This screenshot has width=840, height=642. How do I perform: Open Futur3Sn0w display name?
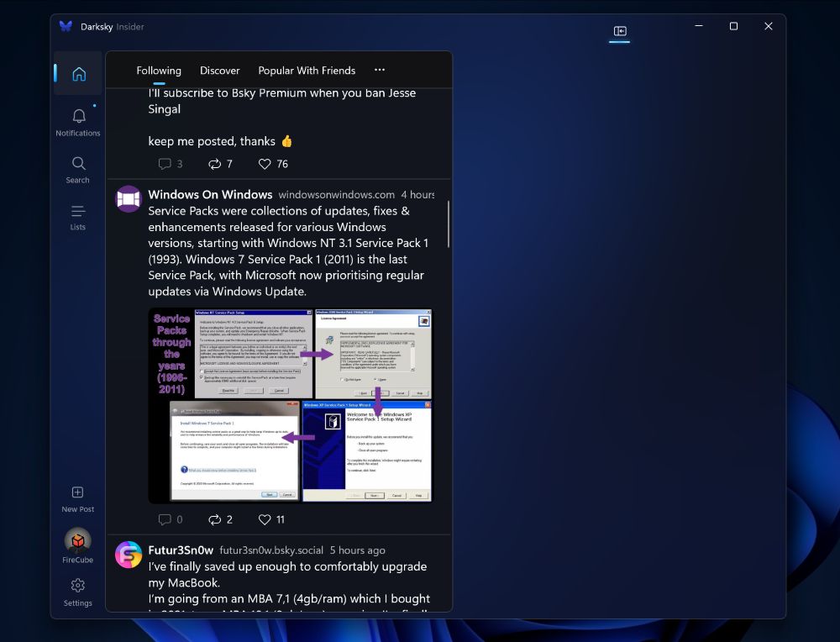tap(181, 550)
